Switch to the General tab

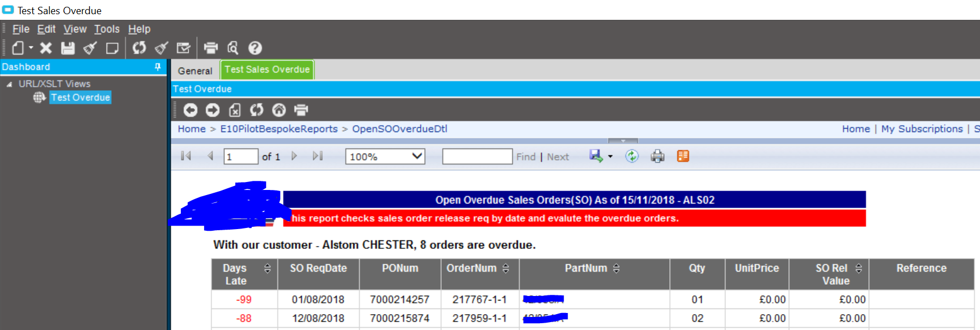[195, 71]
